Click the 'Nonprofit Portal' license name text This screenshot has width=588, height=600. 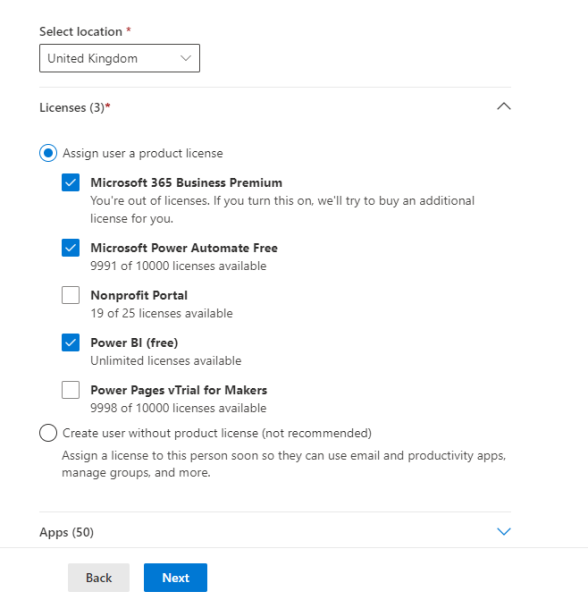pos(139,295)
